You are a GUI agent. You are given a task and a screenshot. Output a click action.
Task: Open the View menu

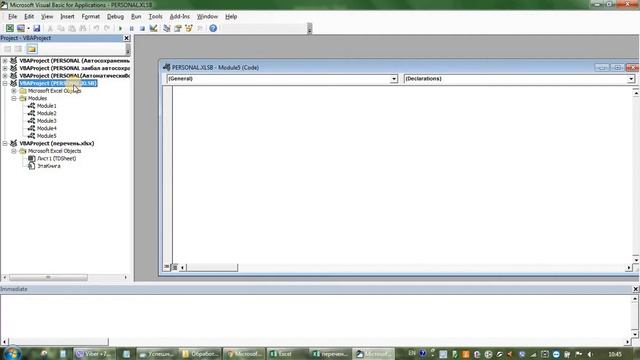point(47,16)
